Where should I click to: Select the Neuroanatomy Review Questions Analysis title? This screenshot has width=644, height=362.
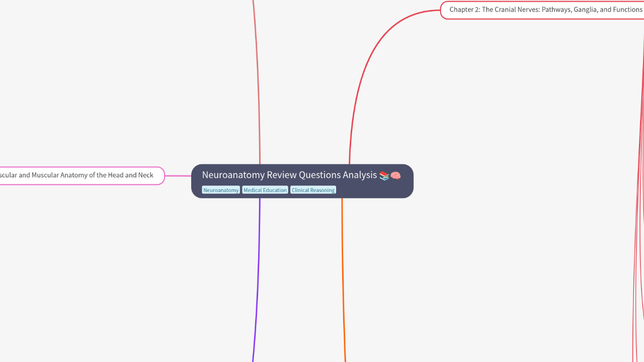pyautogui.click(x=289, y=175)
